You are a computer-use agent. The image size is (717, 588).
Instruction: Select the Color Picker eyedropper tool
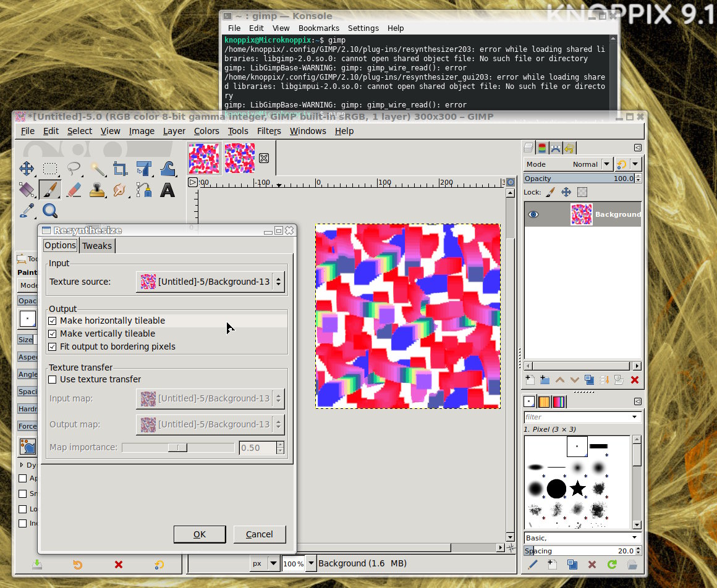pyautogui.click(x=27, y=211)
